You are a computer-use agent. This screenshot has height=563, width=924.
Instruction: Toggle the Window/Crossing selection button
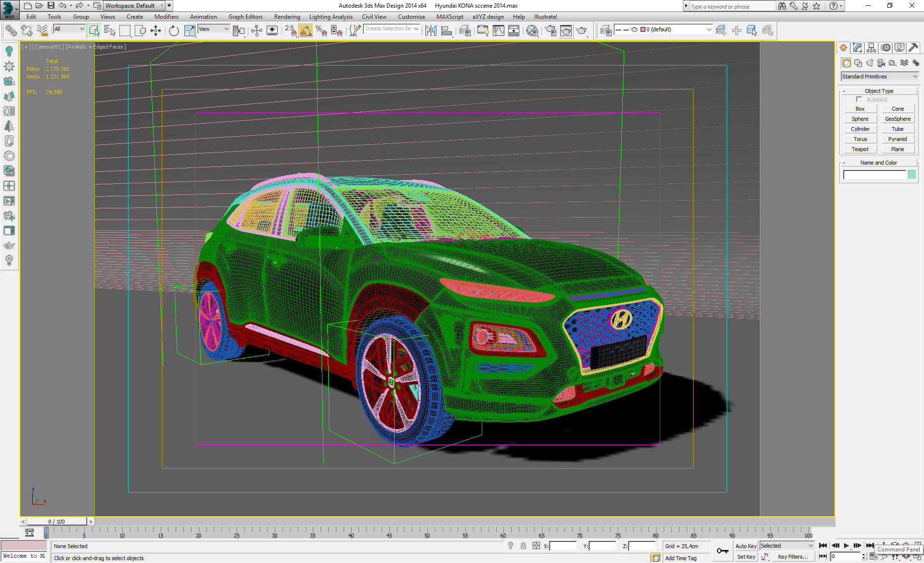pos(141,31)
